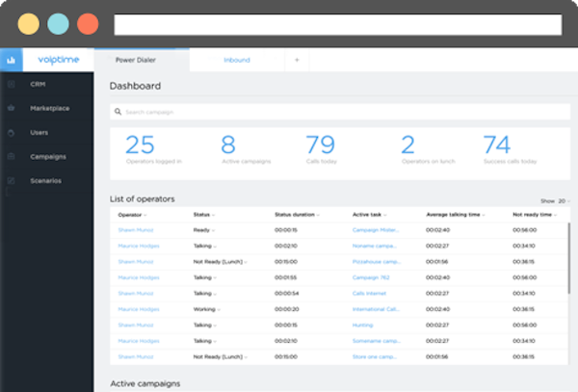Expand the Ready status dropdown in first row
578x392 pixels.
[215, 230]
